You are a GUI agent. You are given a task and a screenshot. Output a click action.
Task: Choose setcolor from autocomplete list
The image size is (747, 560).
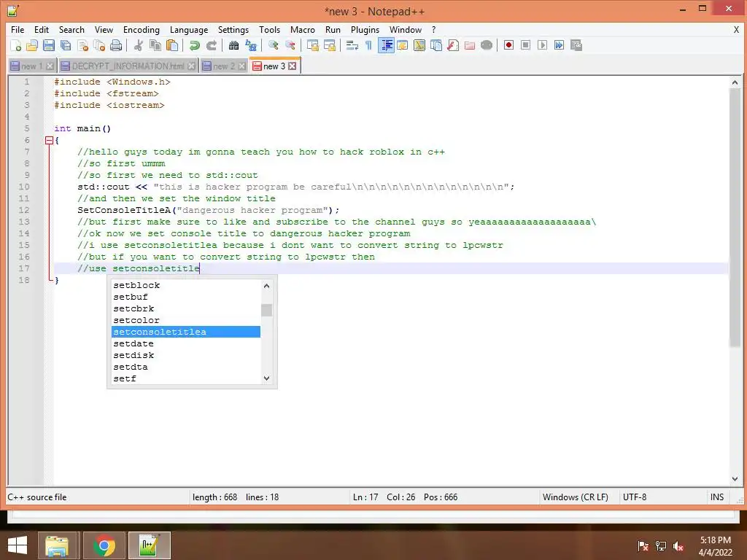186,320
